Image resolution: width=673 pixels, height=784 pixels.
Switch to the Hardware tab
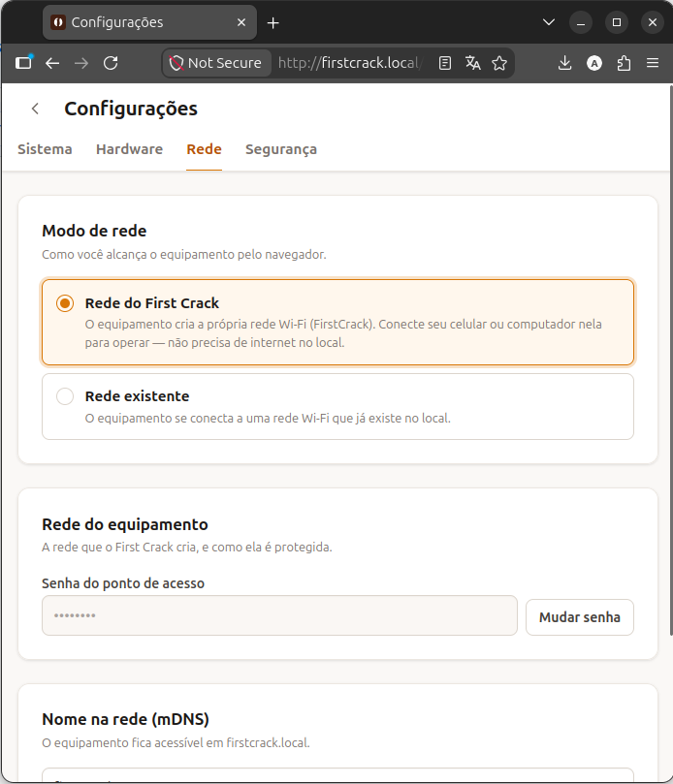coord(130,149)
